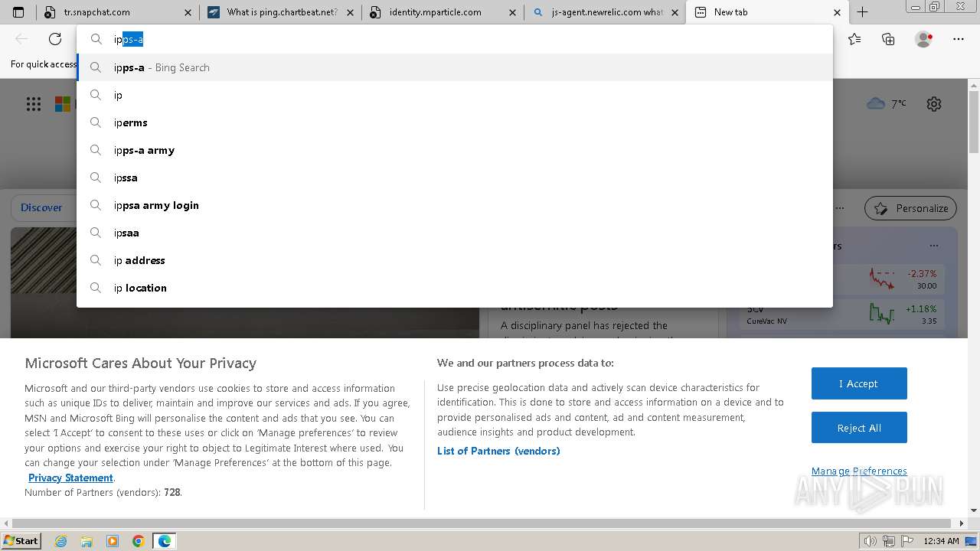Open the Windows Start menu
Viewport: 980px width, 551px height.
(21, 541)
